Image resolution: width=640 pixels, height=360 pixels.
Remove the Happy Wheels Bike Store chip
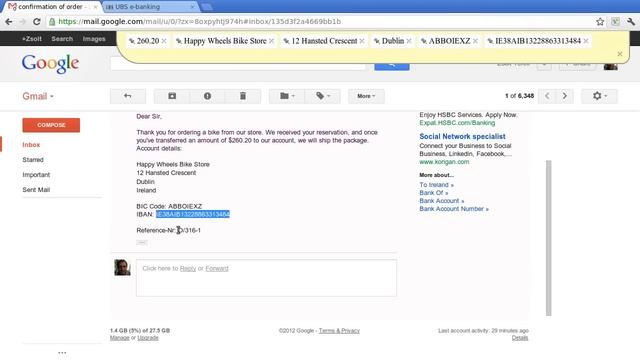[271, 41]
